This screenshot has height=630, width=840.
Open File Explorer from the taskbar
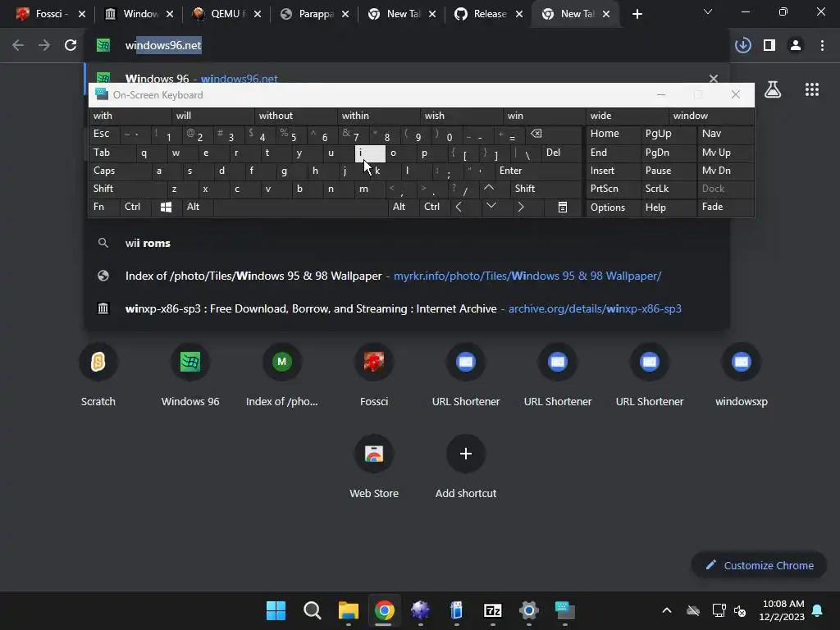point(348,610)
